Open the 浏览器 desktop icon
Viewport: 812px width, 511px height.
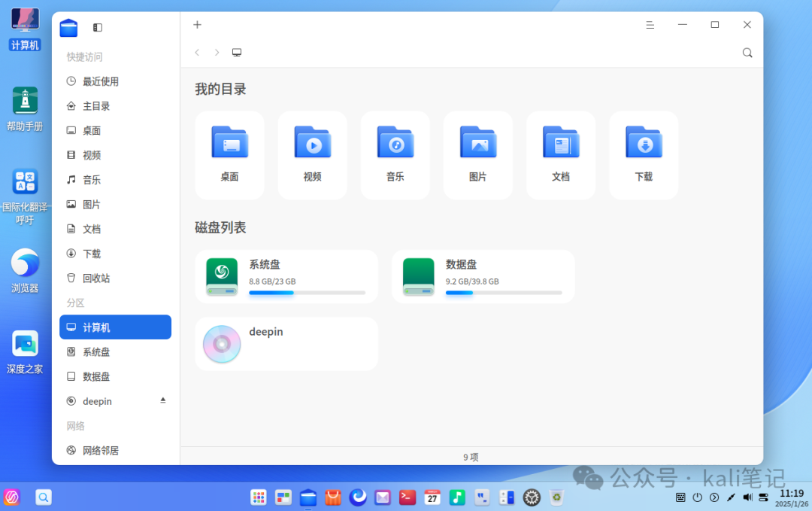24,271
